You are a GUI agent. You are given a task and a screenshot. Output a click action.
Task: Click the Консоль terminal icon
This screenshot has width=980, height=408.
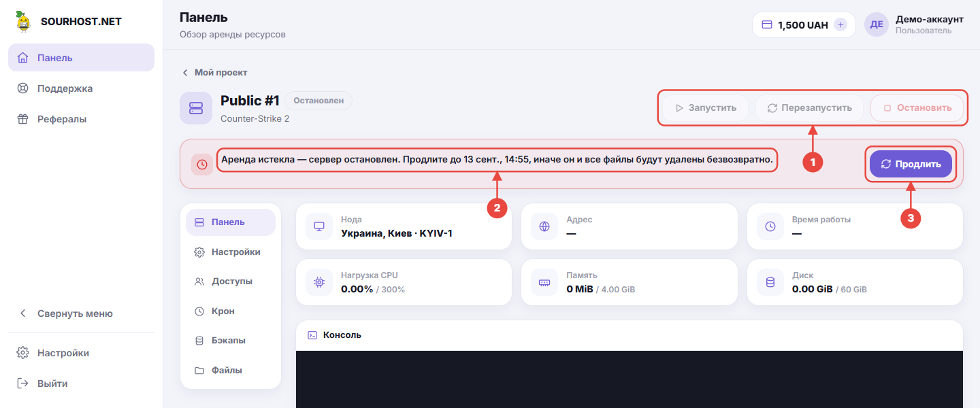(312, 335)
